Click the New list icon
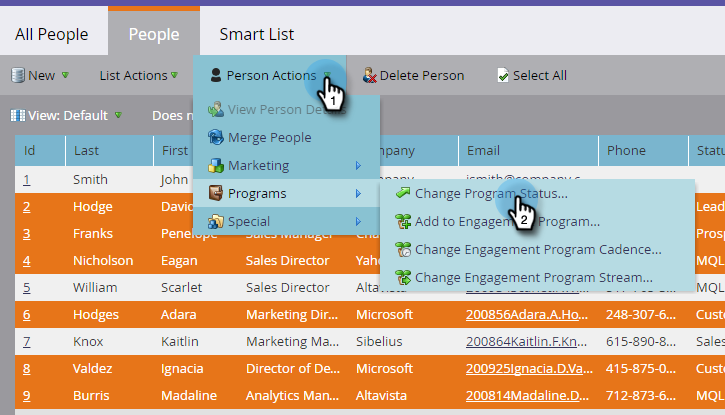The width and height of the screenshot is (725, 415). (17, 75)
